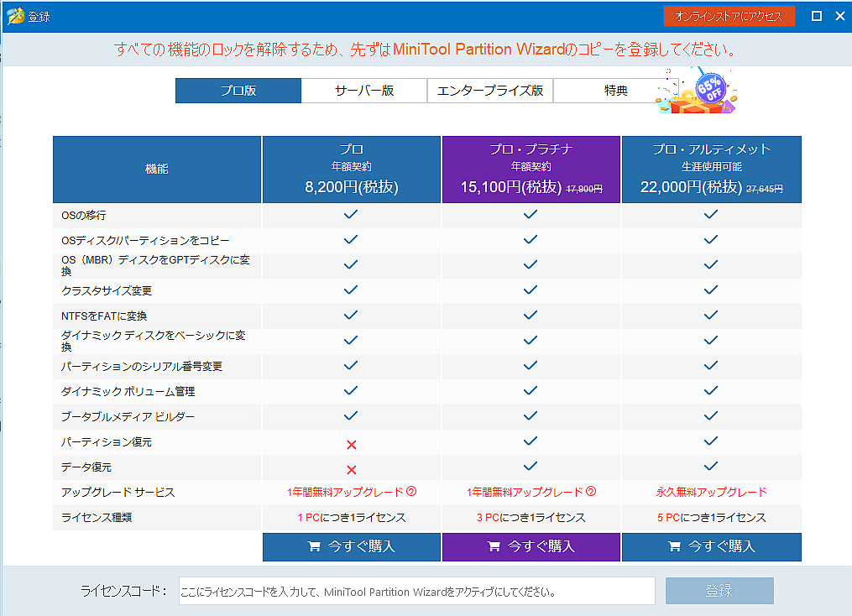Maximize the registration window
Image resolution: width=852 pixels, height=616 pixels.
pos(816,16)
